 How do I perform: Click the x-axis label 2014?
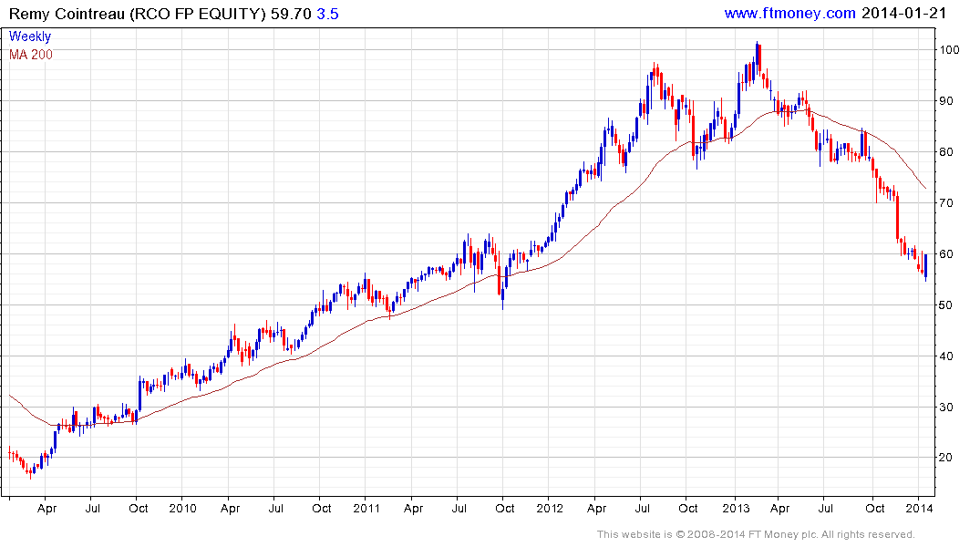coord(919,508)
